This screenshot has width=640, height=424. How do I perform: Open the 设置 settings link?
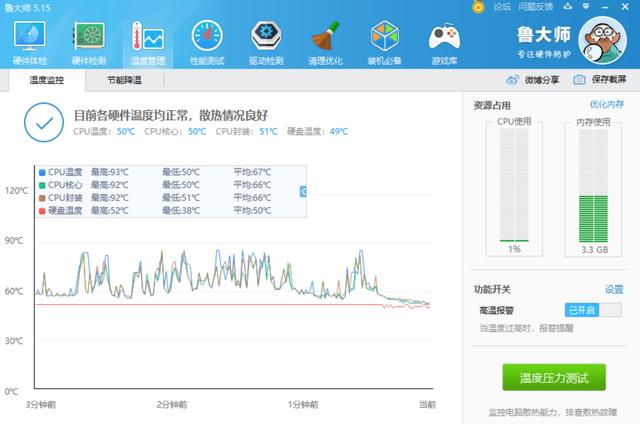614,289
